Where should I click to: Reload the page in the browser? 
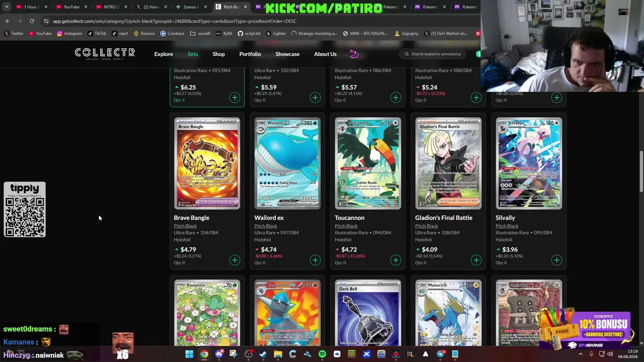(x=32, y=21)
